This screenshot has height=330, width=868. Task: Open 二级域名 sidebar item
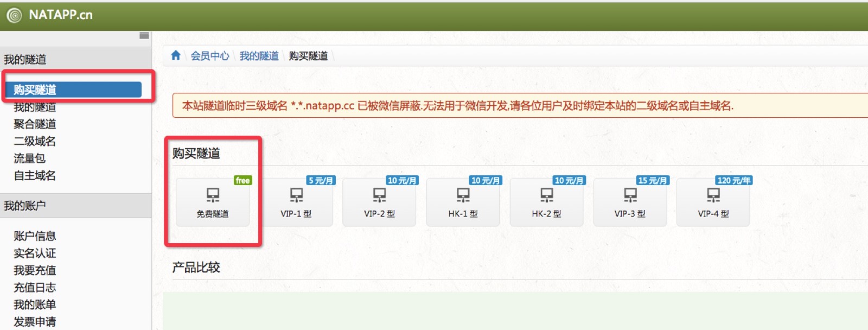click(x=35, y=142)
